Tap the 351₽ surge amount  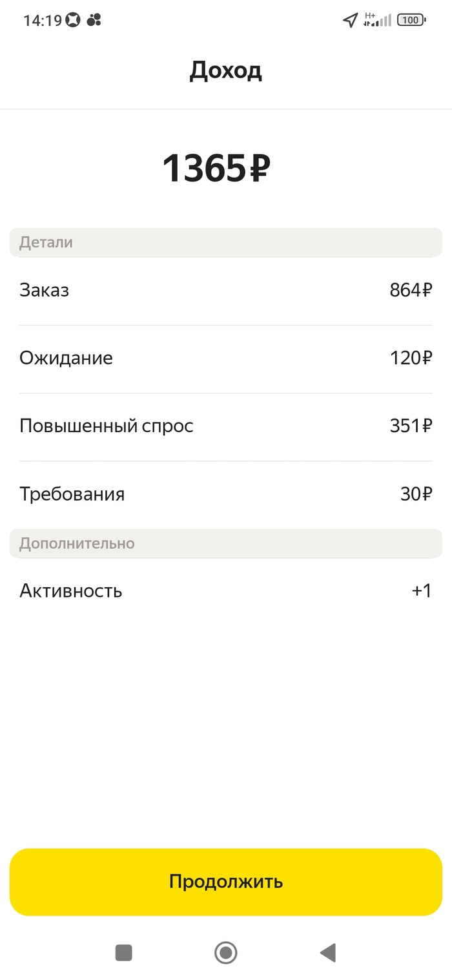point(411,426)
